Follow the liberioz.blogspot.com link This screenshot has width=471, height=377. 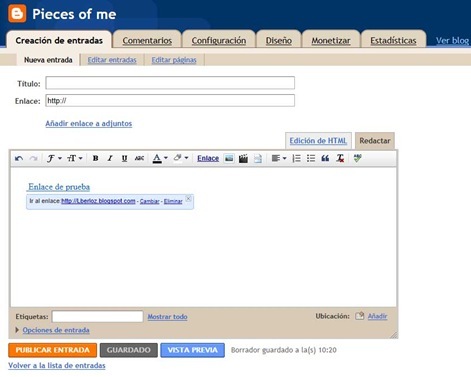click(x=98, y=201)
